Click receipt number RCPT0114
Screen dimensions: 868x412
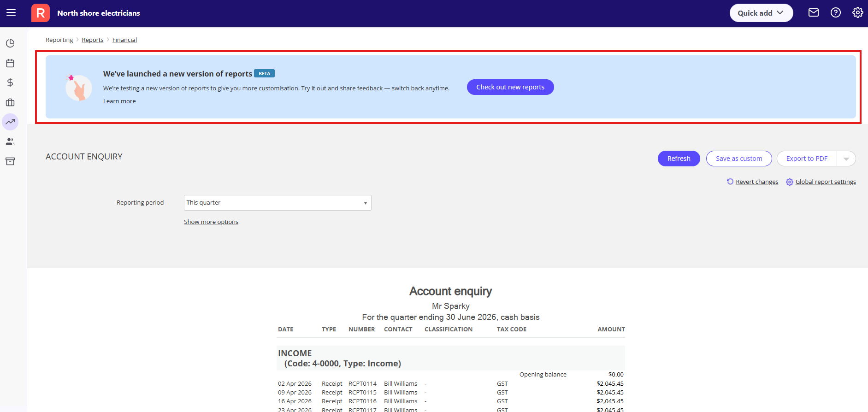tap(362, 384)
